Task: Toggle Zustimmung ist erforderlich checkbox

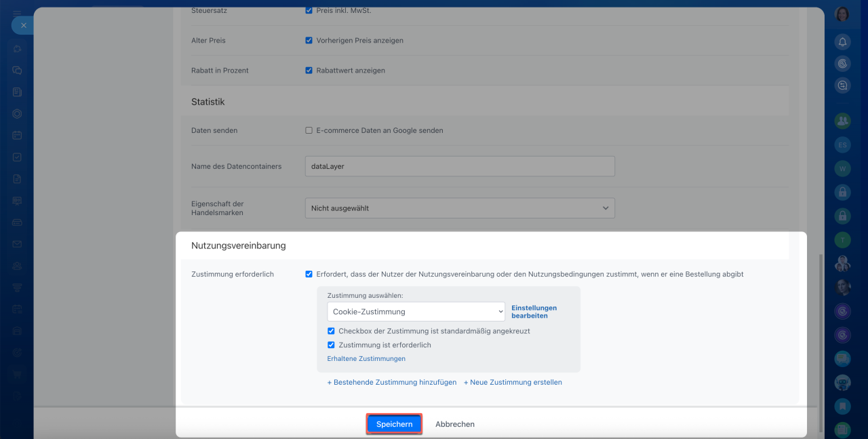Action: 331,345
